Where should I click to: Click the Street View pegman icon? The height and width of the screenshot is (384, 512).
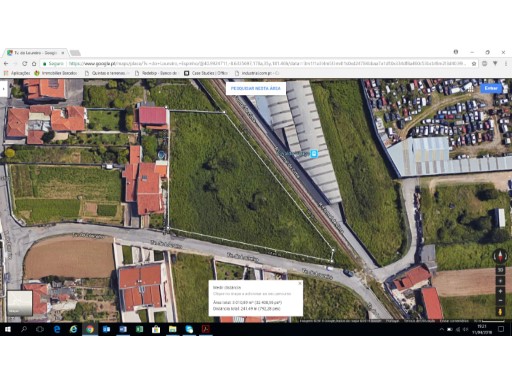coord(500,312)
